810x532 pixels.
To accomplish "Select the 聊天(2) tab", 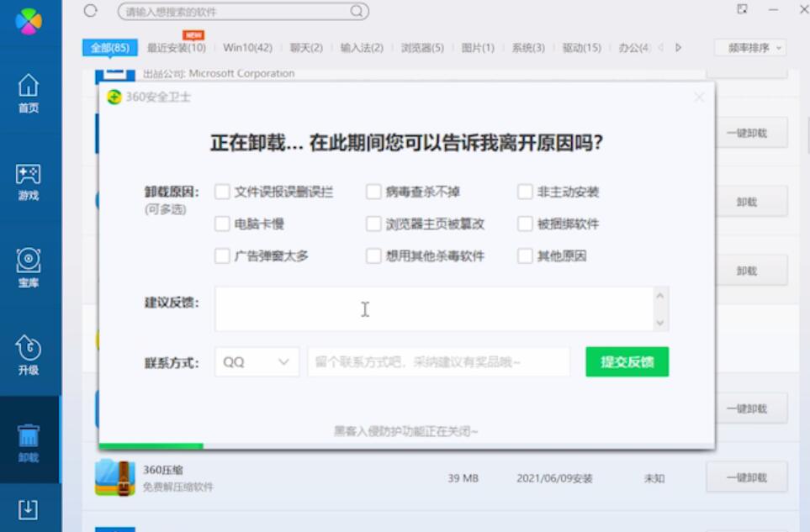I will coord(306,48).
